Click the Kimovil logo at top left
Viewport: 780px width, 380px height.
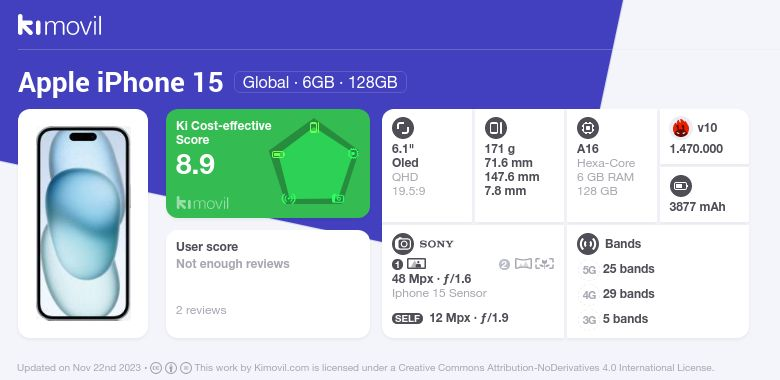point(60,25)
